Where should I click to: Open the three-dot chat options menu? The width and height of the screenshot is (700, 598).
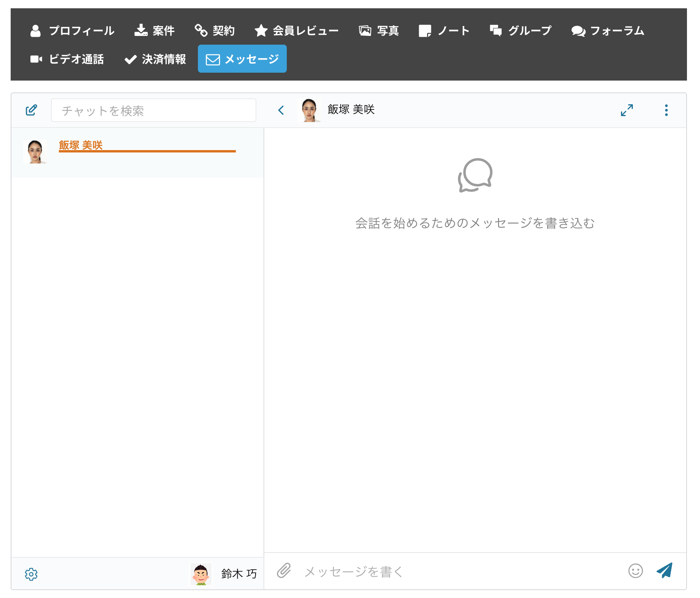(x=666, y=110)
